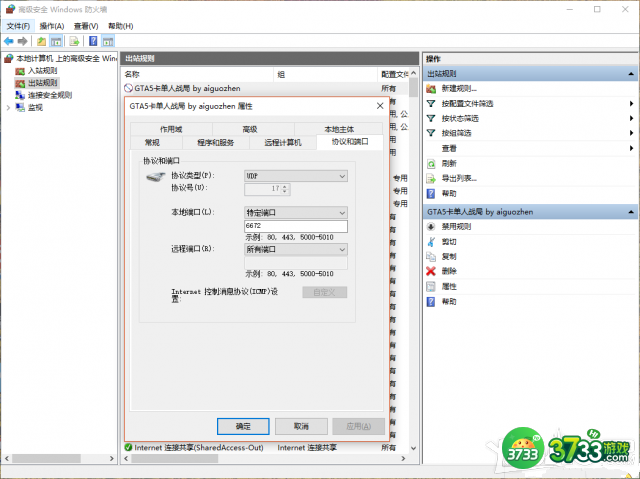
Task: Open the 文件(F) menu
Action: point(18,27)
